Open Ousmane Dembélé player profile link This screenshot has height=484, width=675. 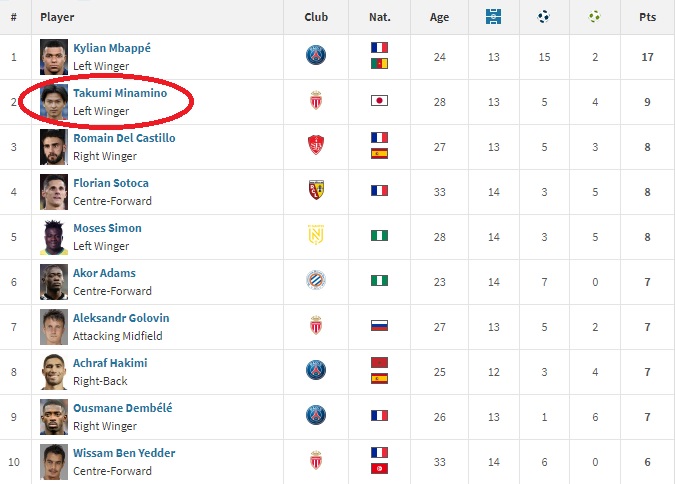pyautogui.click(x=123, y=408)
